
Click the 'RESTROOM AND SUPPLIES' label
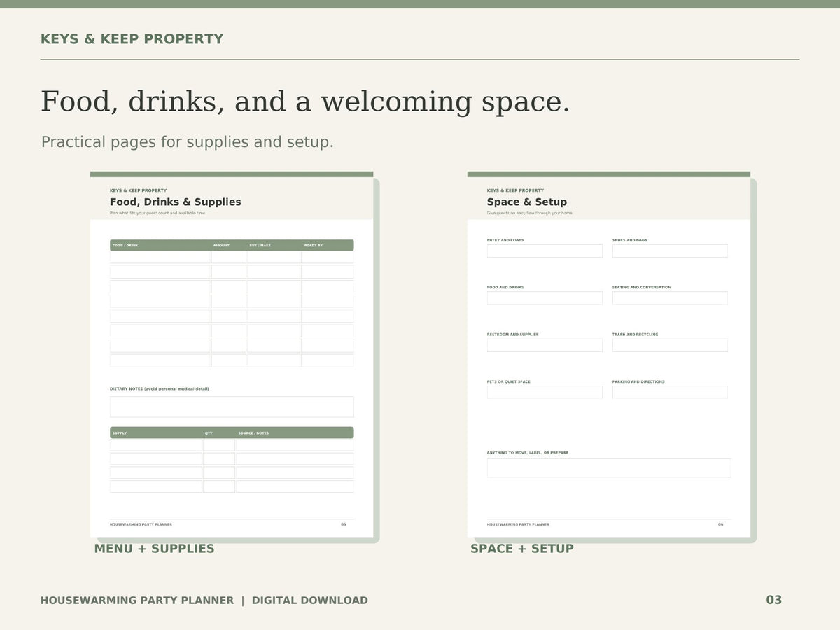513,335
